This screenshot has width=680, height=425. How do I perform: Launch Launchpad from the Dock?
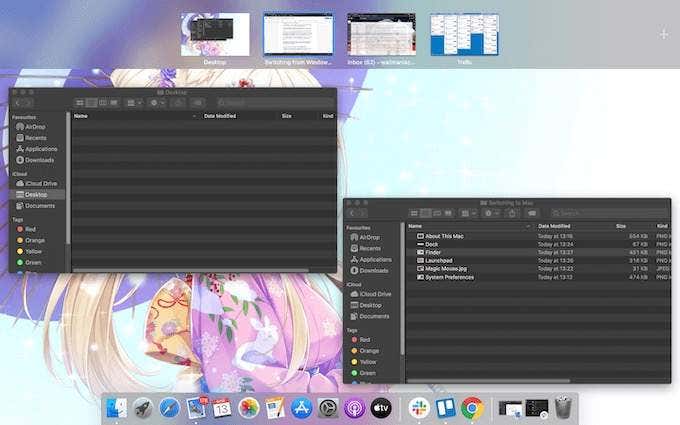(143, 408)
